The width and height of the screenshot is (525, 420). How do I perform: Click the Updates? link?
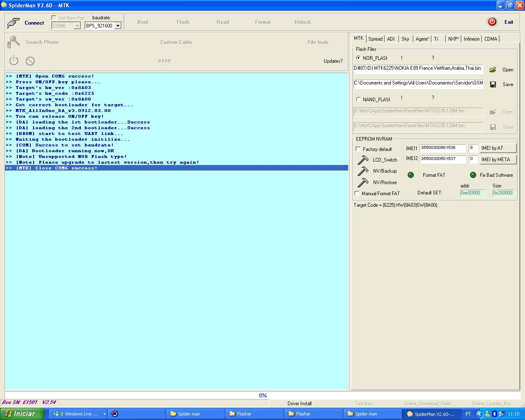tap(333, 61)
